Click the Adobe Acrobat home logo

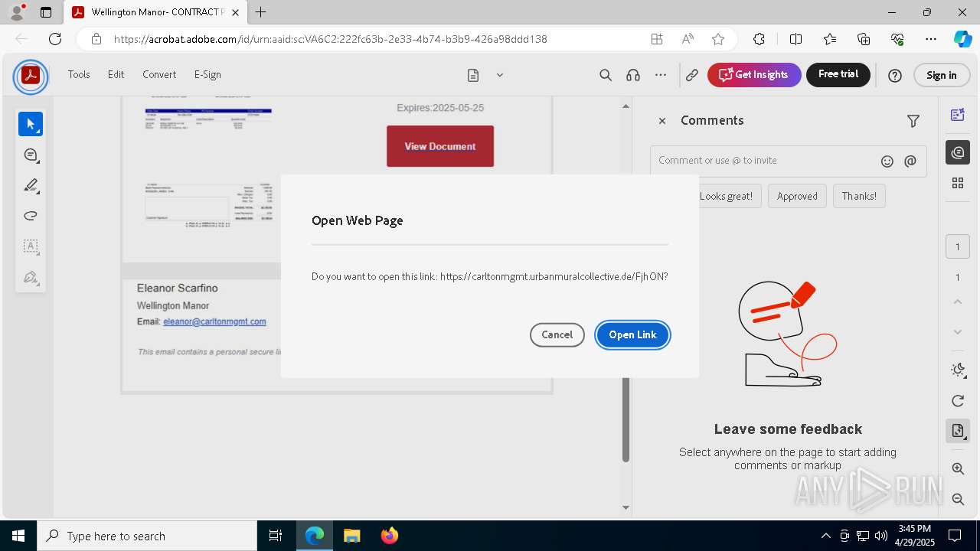point(31,75)
